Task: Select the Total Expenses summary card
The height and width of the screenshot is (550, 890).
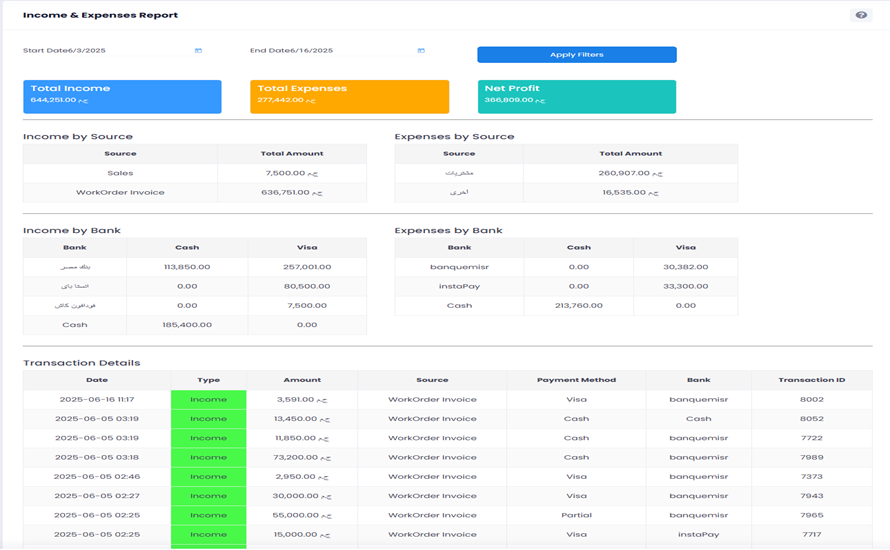Action: coord(350,96)
